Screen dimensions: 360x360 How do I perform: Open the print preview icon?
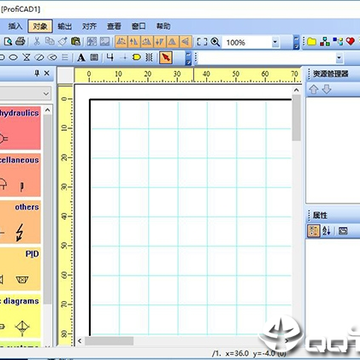pyautogui.click(x=8, y=42)
